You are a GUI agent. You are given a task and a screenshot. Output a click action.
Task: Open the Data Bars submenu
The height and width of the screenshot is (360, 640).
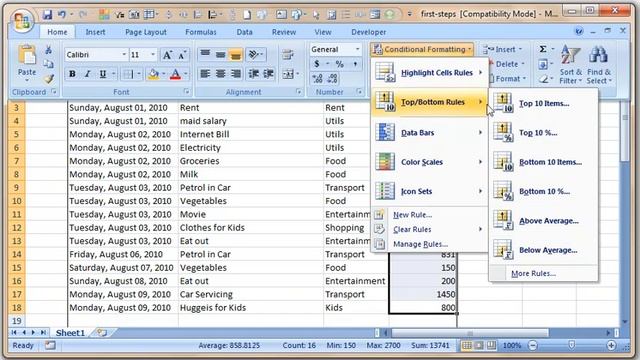point(429,133)
